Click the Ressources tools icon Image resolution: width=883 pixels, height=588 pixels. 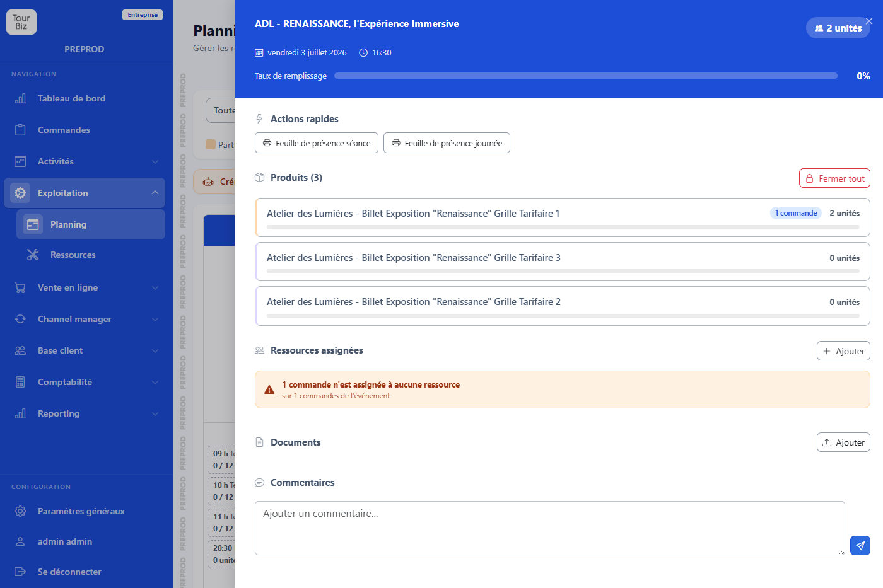(x=33, y=255)
